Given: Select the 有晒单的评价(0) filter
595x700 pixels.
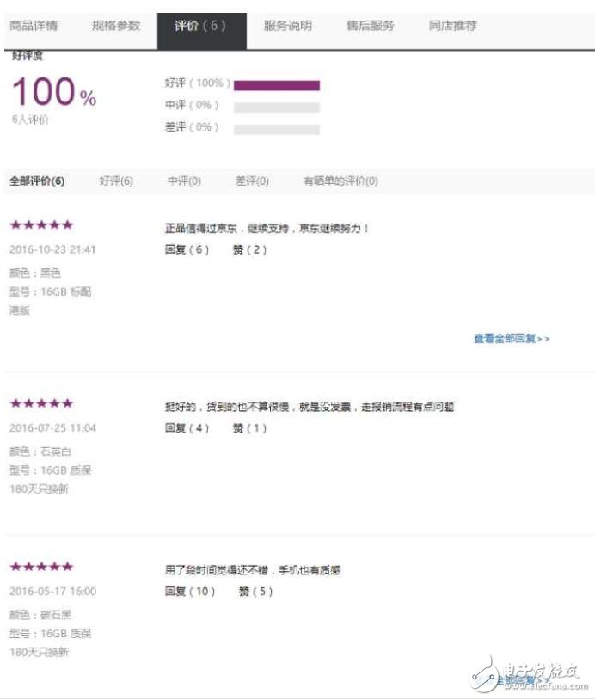Looking at the screenshot, I should tap(338, 181).
